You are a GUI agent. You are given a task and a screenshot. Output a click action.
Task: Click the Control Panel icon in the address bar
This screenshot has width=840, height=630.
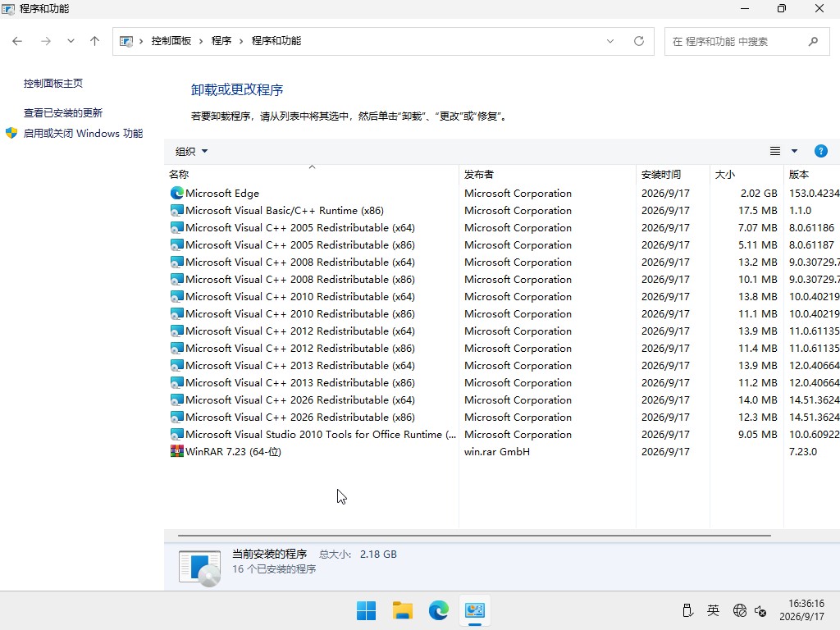126,41
